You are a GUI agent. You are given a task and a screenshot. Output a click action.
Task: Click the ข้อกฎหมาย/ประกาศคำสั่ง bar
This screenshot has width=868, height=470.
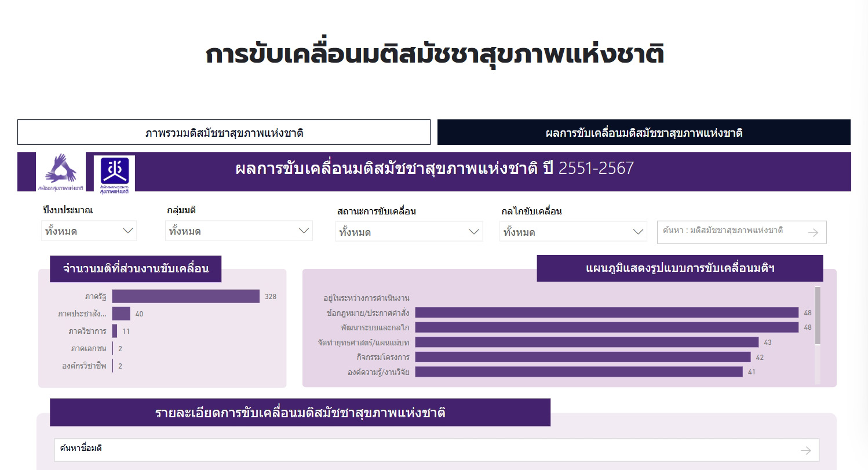pyautogui.click(x=607, y=313)
